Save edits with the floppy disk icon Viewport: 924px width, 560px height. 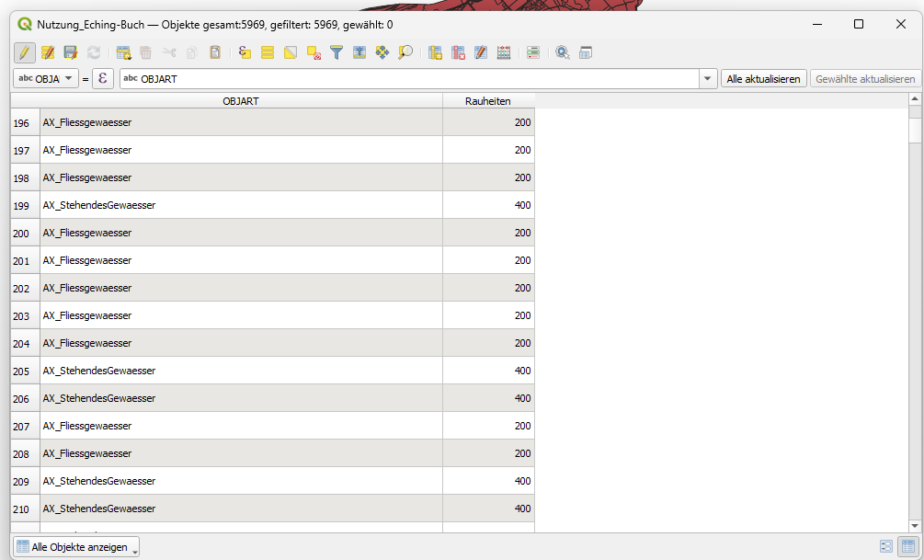(x=71, y=52)
